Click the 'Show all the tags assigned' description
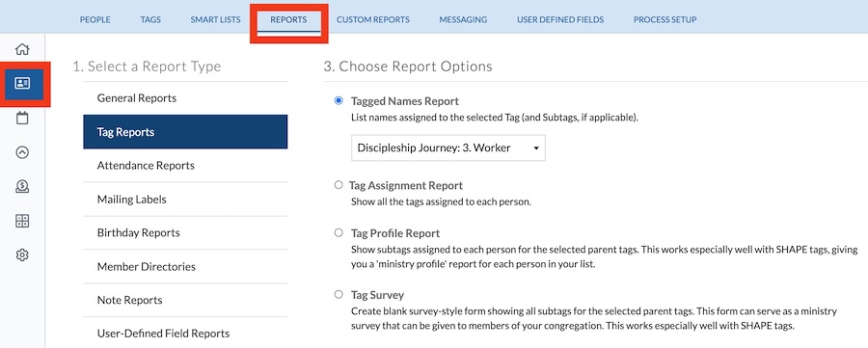This screenshot has width=868, height=348. 441,201
